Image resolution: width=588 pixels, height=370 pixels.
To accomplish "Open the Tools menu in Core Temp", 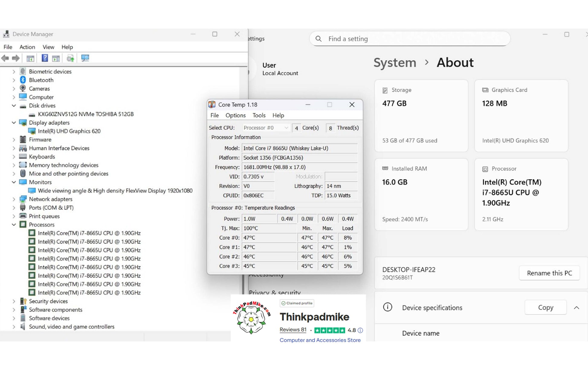I will click(259, 115).
